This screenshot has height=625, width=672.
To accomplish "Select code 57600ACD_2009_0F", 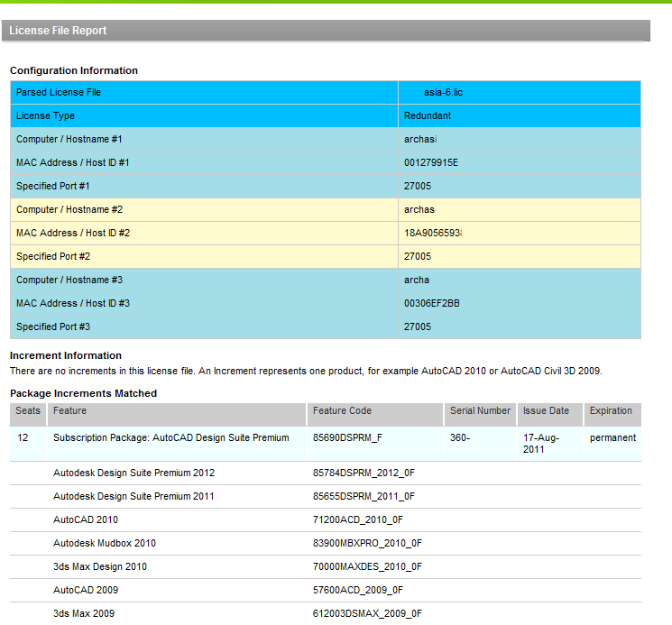I will (358, 590).
